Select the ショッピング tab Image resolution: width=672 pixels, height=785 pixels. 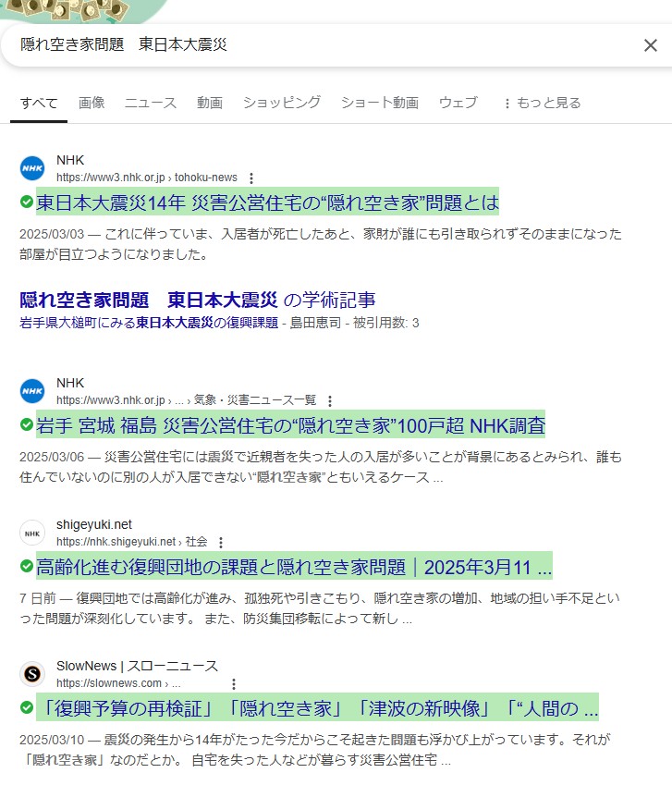pyautogui.click(x=282, y=103)
